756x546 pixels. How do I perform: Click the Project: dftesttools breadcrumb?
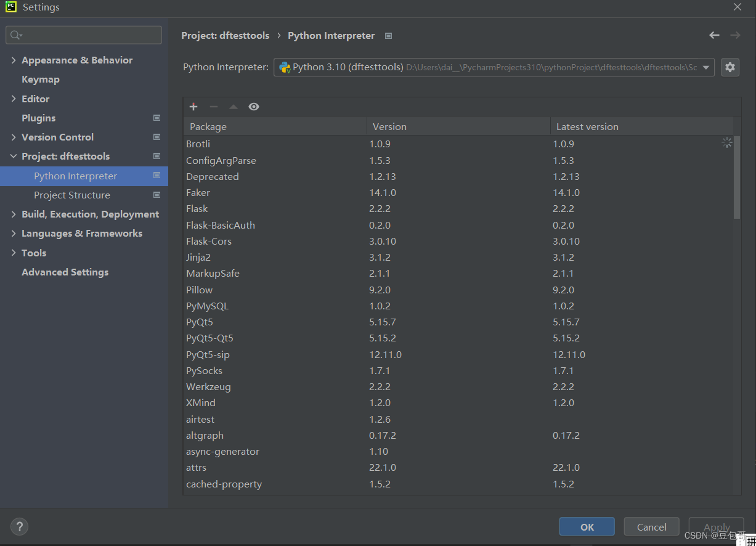[x=225, y=36]
